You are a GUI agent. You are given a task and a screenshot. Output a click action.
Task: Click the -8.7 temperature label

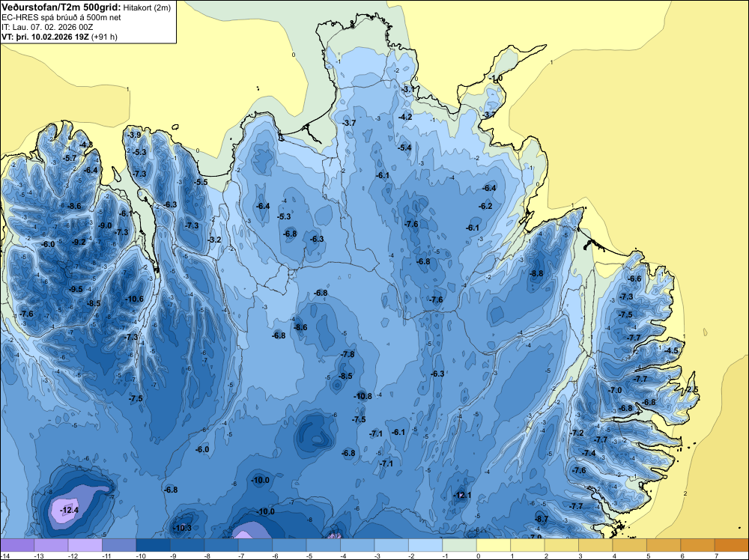(542, 519)
